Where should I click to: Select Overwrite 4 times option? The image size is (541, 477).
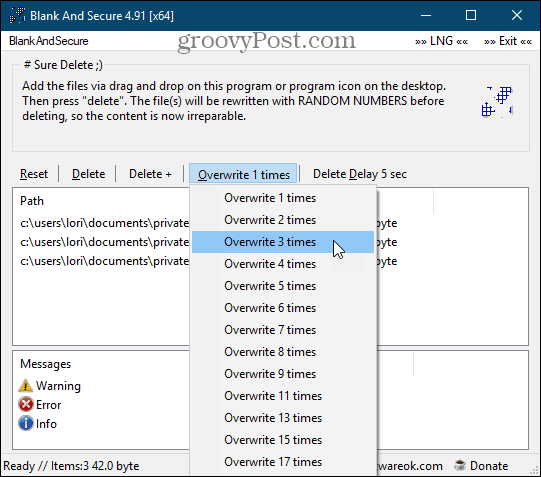(x=283, y=264)
